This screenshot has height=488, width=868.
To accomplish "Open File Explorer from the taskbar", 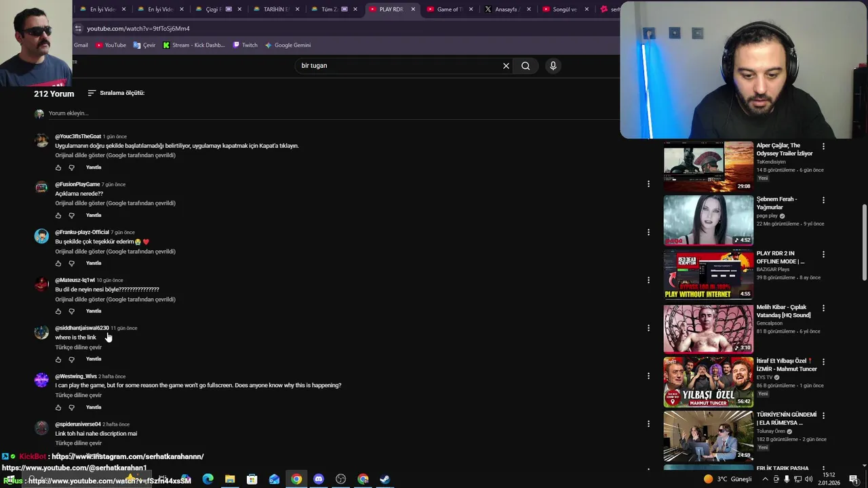I will (230, 479).
